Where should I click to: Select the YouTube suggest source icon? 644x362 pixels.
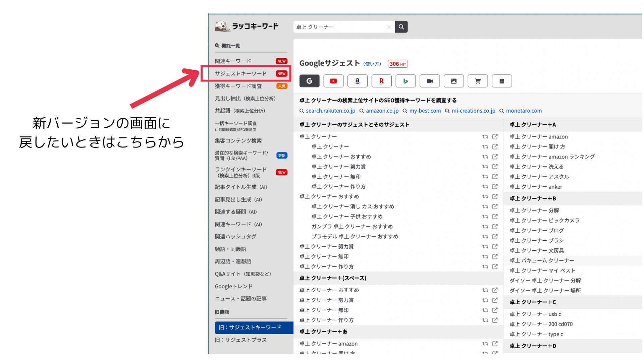333,81
